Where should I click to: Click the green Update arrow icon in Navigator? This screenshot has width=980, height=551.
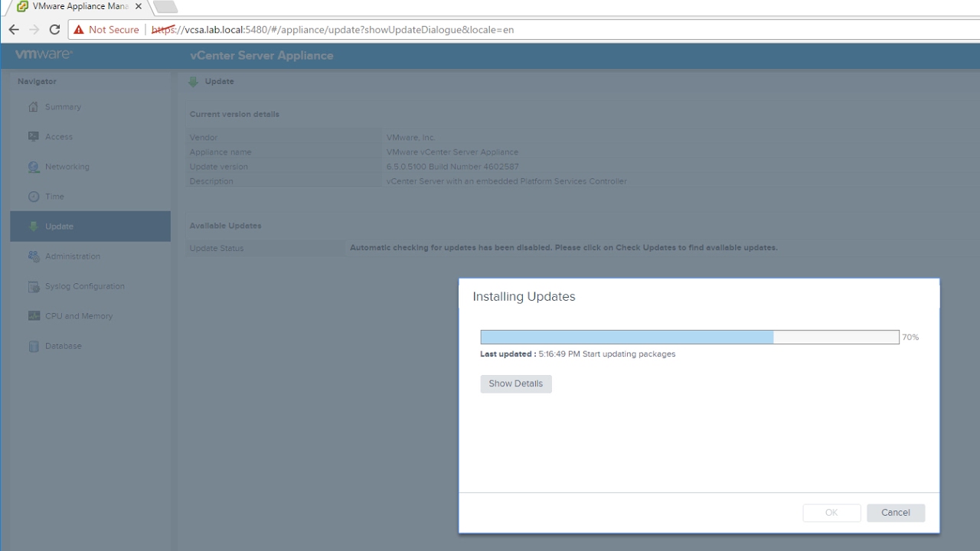[33, 227]
